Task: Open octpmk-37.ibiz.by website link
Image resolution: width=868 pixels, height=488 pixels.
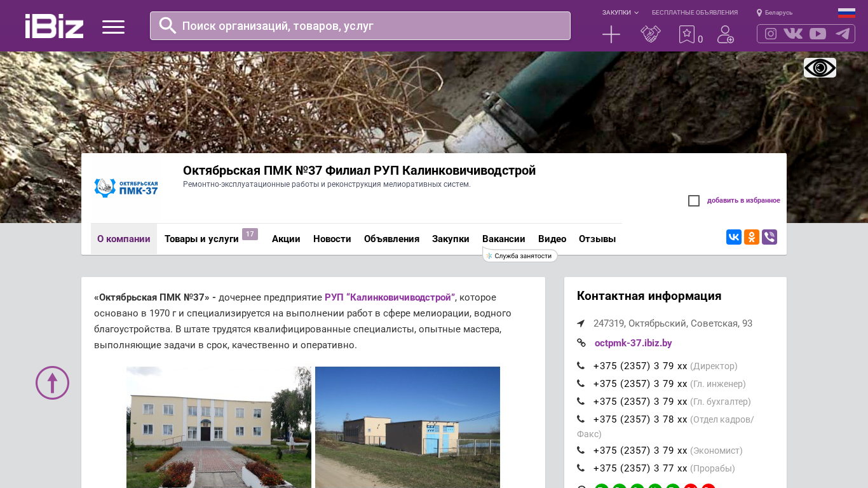Action: [634, 343]
